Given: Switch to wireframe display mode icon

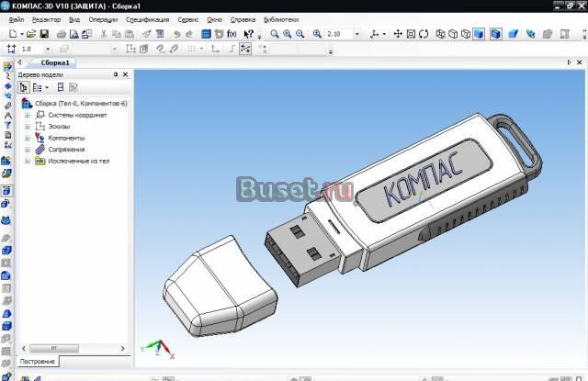Looking at the screenshot, I should pyautogui.click(x=440, y=34).
